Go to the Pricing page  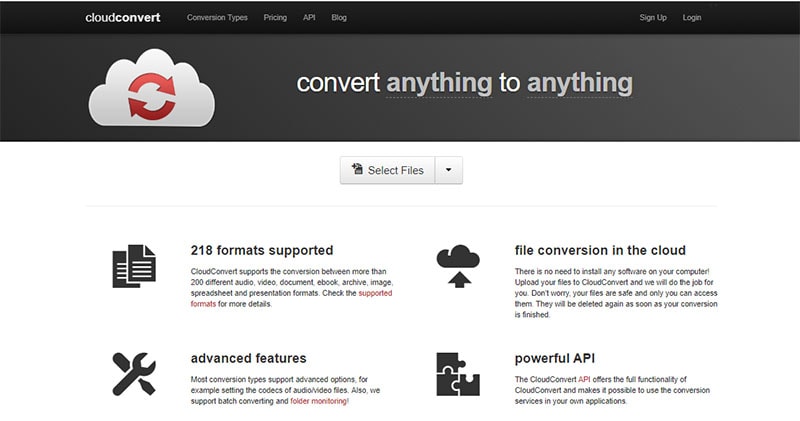[x=275, y=17]
